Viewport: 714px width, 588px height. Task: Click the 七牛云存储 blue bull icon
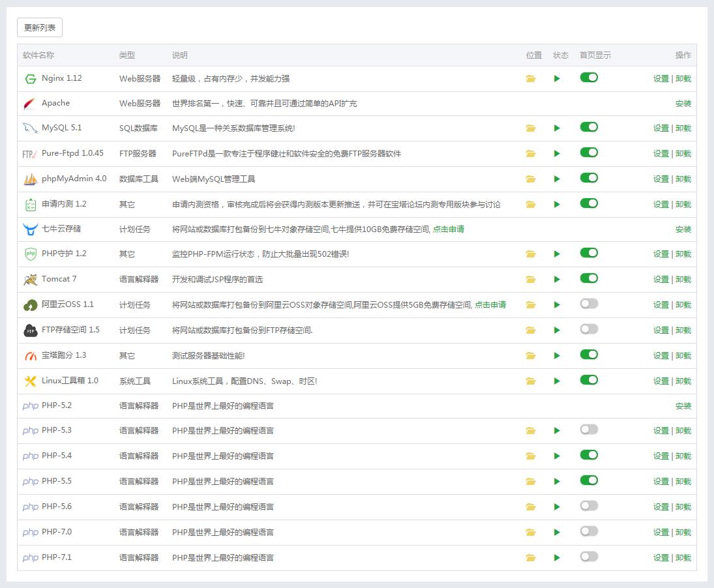pyautogui.click(x=31, y=229)
